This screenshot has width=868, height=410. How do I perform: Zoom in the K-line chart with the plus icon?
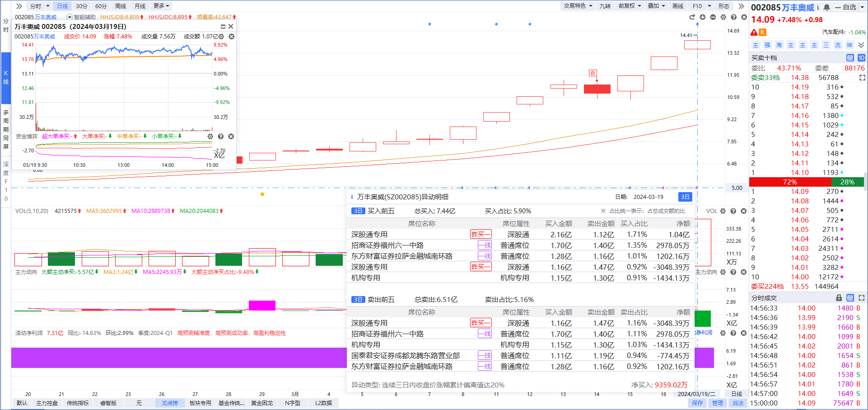point(702,17)
